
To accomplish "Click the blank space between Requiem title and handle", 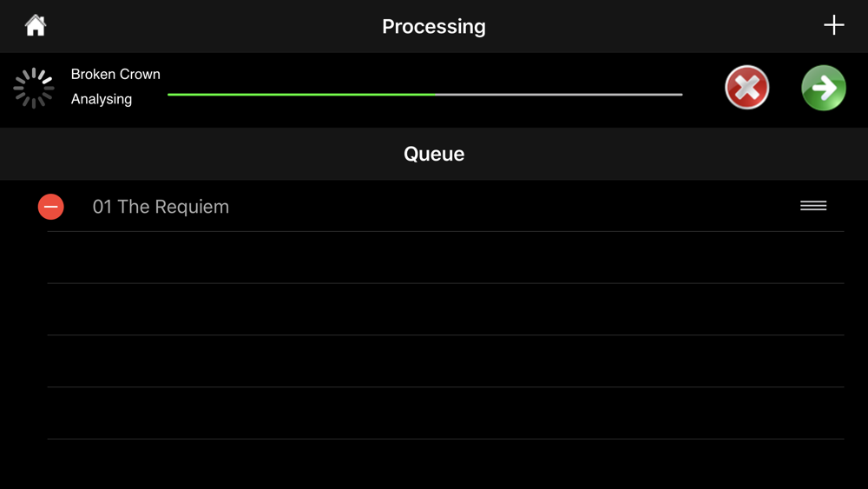I will coord(514,207).
